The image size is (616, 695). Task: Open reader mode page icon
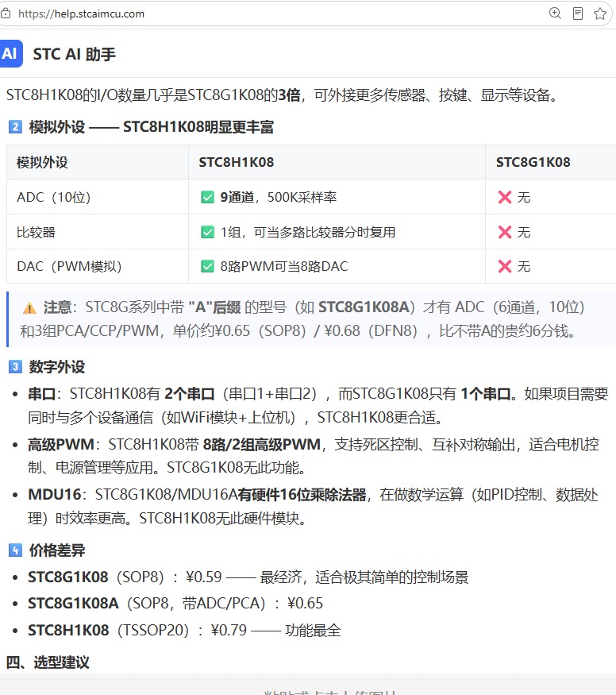click(577, 14)
